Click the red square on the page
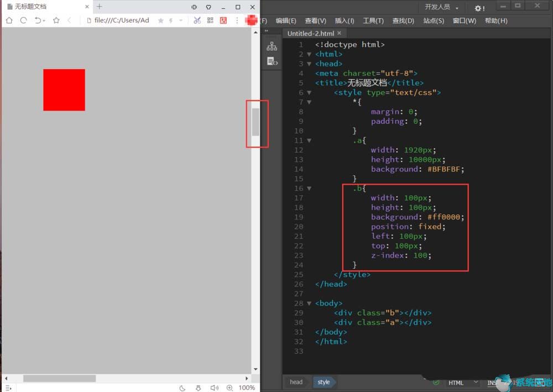The width and height of the screenshot is (553, 392). tap(64, 90)
